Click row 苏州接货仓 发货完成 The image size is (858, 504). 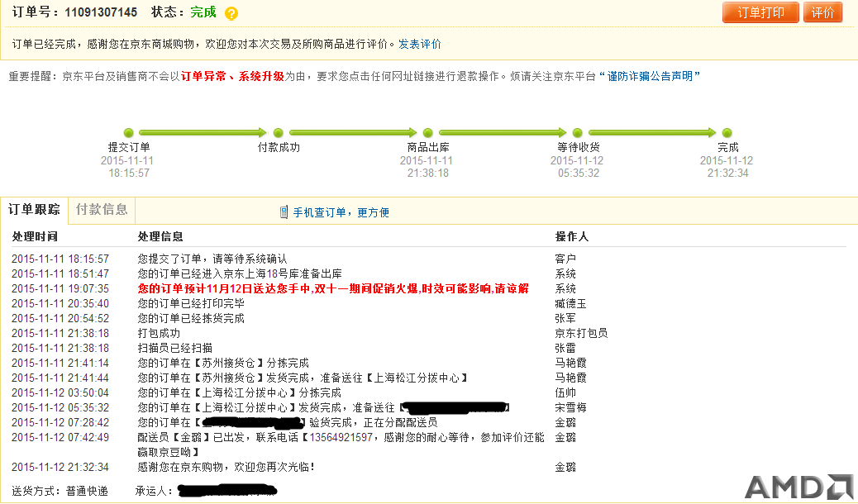[303, 378]
